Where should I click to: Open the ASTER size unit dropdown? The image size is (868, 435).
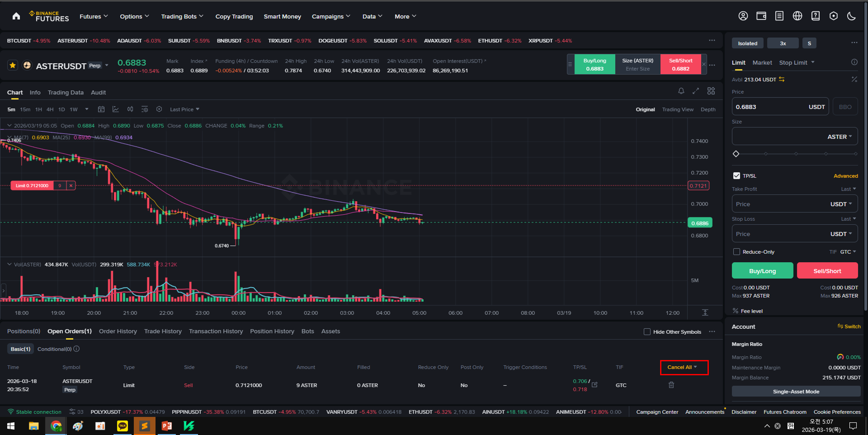tap(840, 137)
